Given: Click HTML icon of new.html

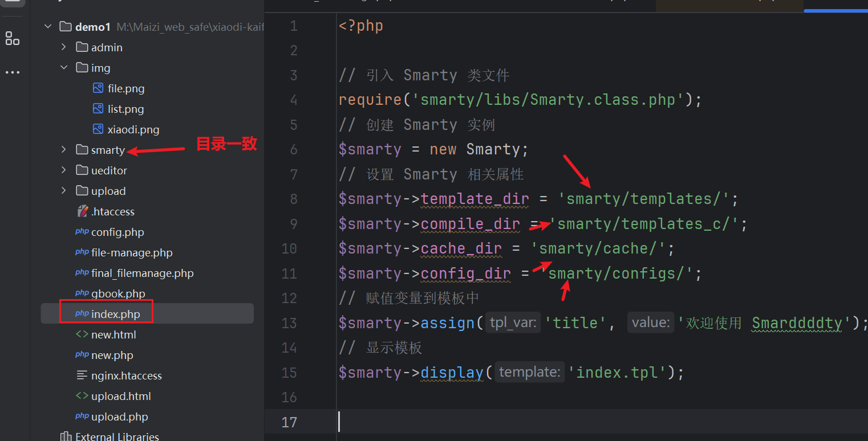Looking at the screenshot, I should (x=82, y=334).
